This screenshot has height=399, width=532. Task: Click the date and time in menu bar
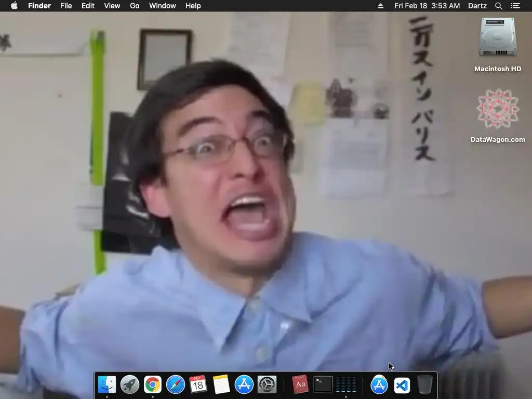coord(427,6)
